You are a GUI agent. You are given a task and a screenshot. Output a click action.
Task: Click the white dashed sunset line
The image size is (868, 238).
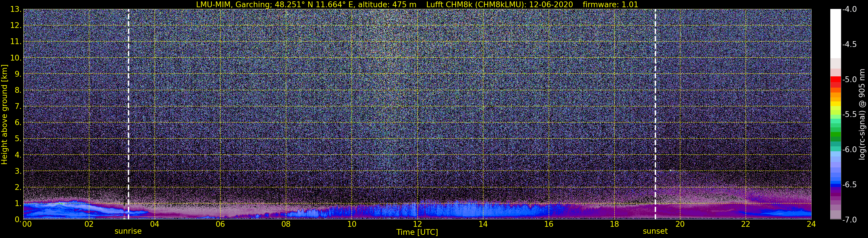[655, 114]
